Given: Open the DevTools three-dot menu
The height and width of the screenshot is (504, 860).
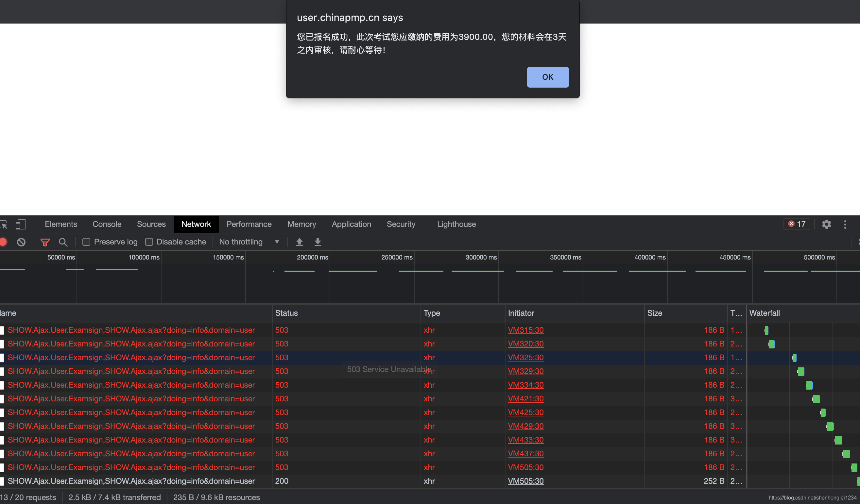Looking at the screenshot, I should (845, 224).
